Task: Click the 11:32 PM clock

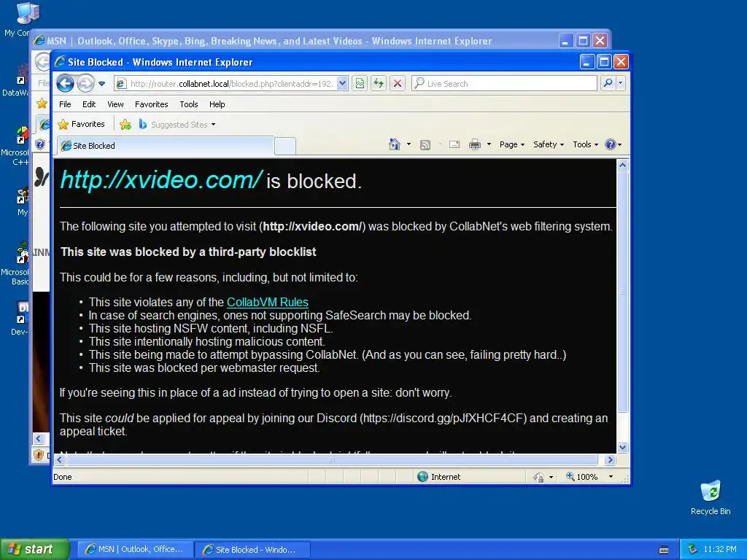Action: pos(720,549)
